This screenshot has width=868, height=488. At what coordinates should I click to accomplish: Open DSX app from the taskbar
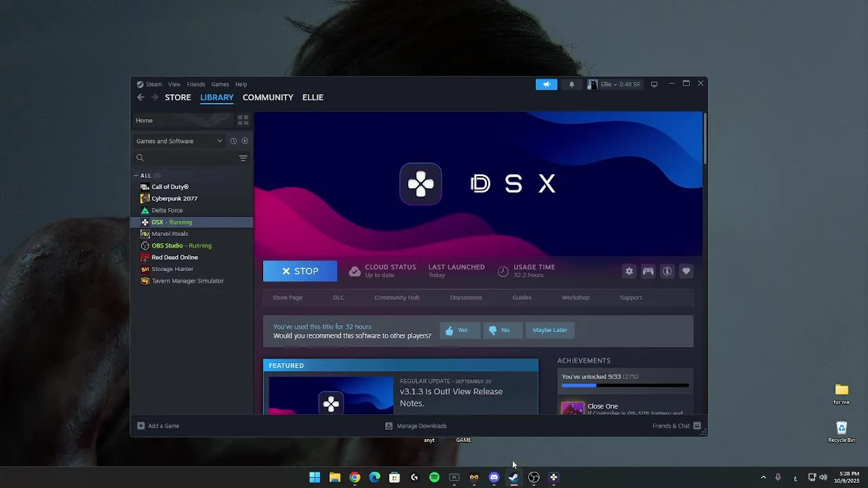553,477
